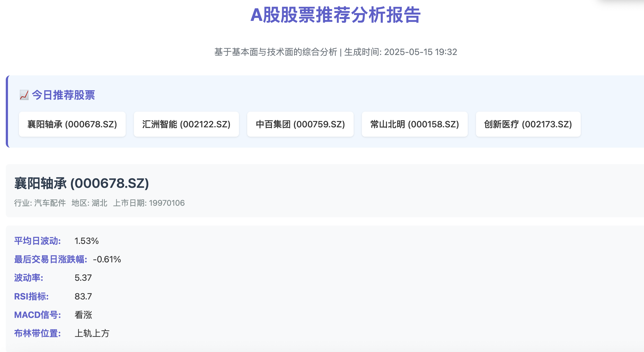Click the RSI指标 label
644x352 pixels.
[x=31, y=296]
